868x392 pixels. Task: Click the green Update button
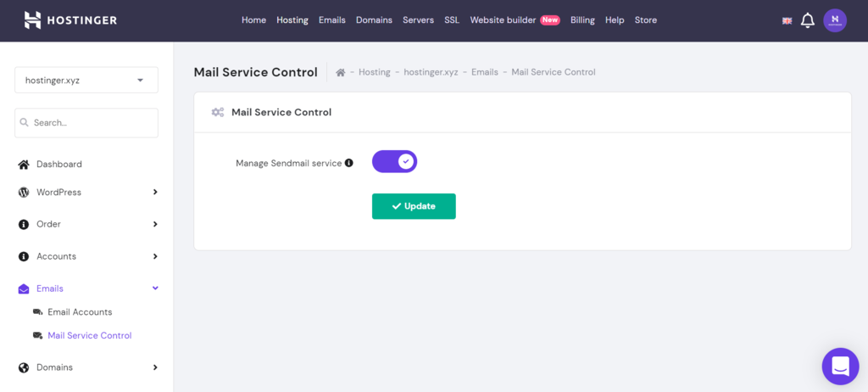click(414, 206)
